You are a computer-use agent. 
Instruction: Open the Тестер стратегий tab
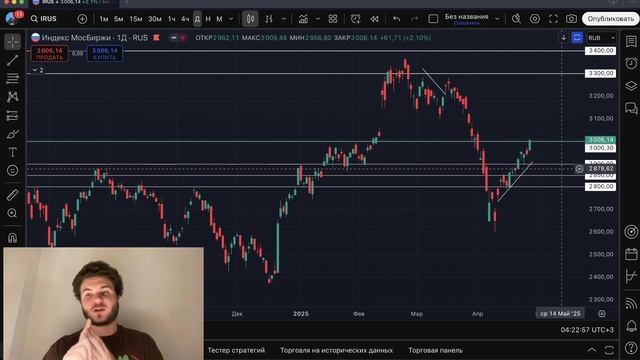236,350
